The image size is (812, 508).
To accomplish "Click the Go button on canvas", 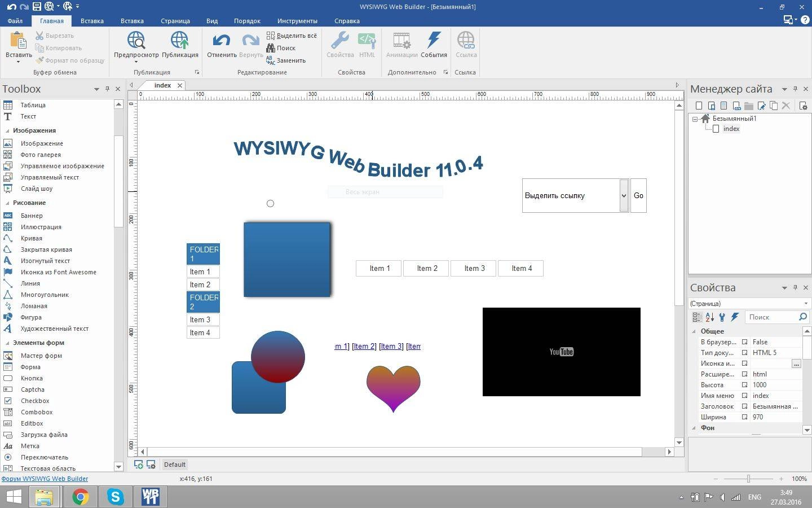I will point(638,195).
